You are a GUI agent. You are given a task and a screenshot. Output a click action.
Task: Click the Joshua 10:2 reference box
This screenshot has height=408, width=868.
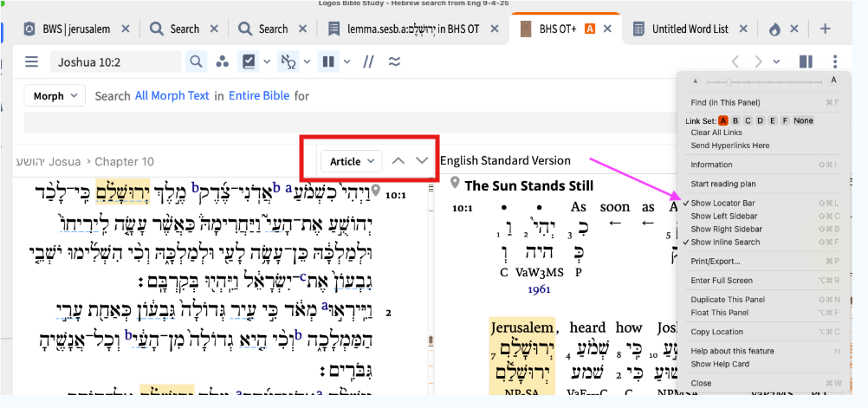click(115, 62)
